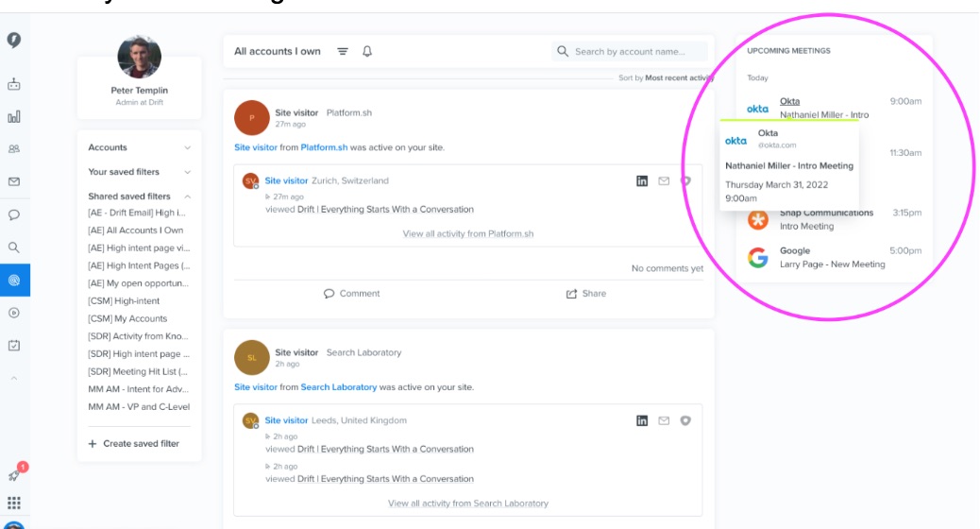This screenshot has width=980, height=529.
Task: Select the [AE - Drift Email] High i... filter
Action: (137, 213)
